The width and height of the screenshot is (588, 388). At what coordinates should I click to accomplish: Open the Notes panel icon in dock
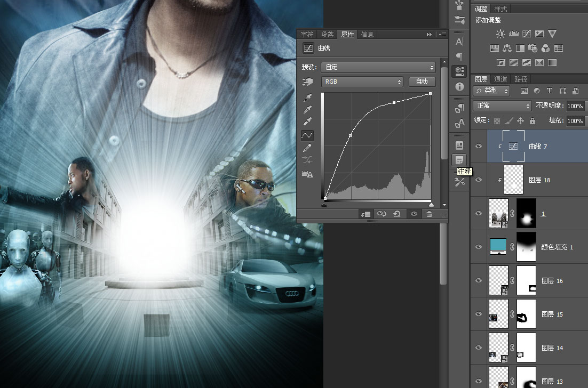[459, 160]
